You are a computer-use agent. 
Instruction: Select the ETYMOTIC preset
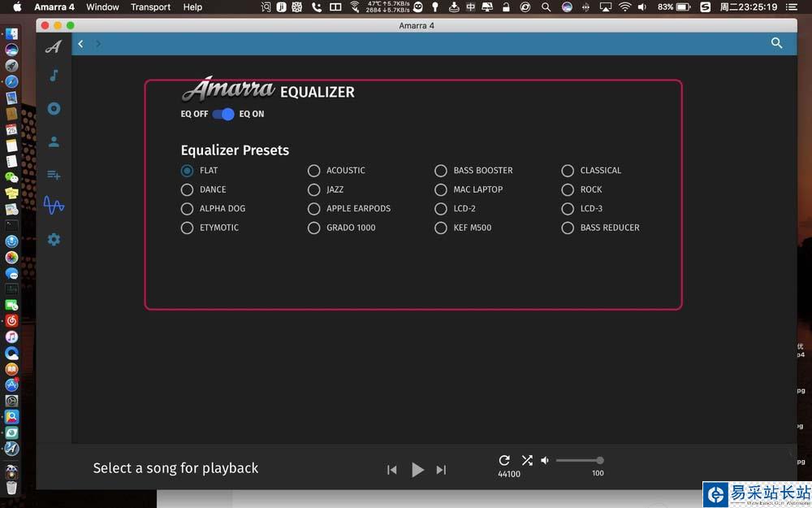pos(187,228)
